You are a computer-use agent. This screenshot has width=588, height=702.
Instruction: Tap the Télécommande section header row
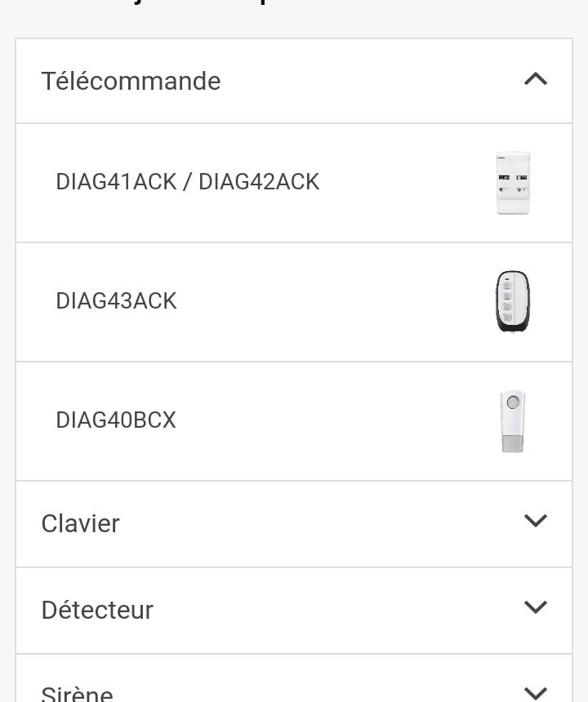coord(294,81)
